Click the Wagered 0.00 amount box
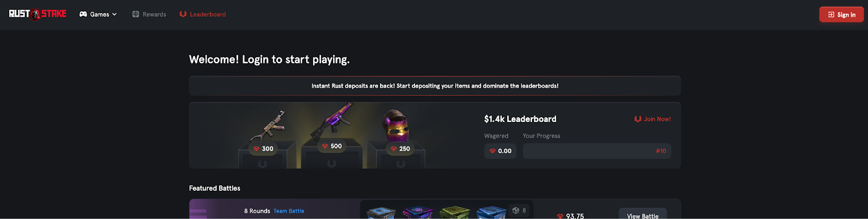The height and width of the screenshot is (219, 868). click(500, 151)
